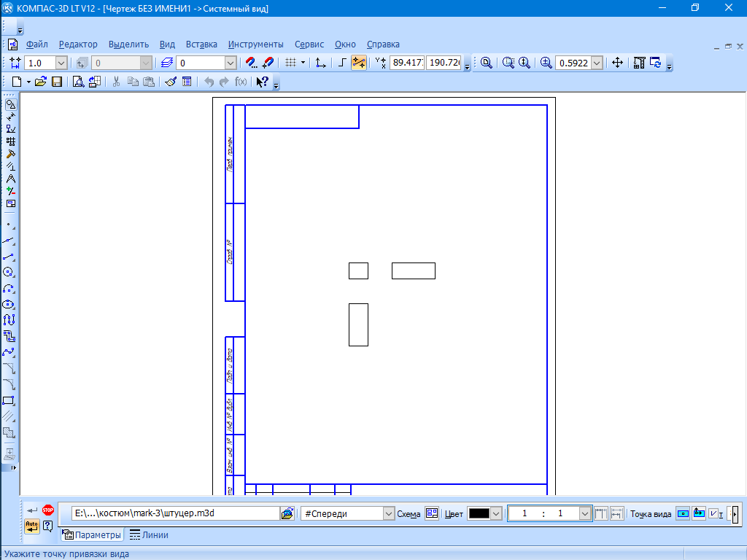
Task: Click the STOP command icon
Action: point(48,510)
